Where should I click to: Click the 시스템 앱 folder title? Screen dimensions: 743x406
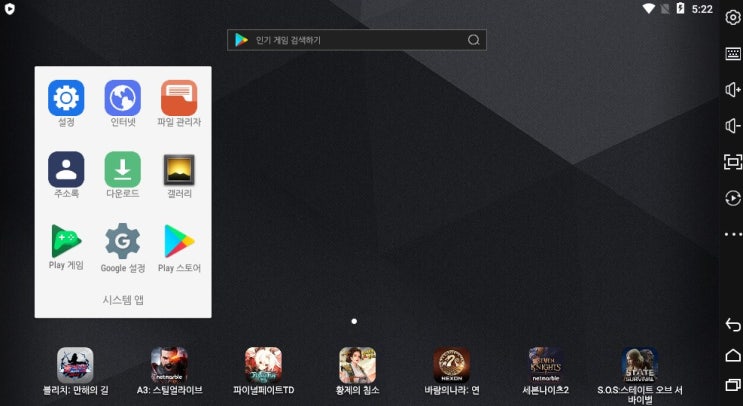tap(123, 300)
